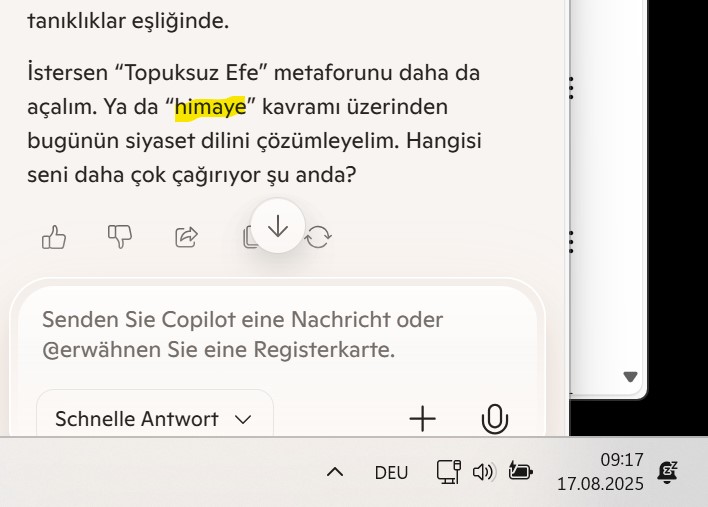Screen dimensions: 708x507
Task: Click the highlighted word himaye
Action: [x=210, y=107]
